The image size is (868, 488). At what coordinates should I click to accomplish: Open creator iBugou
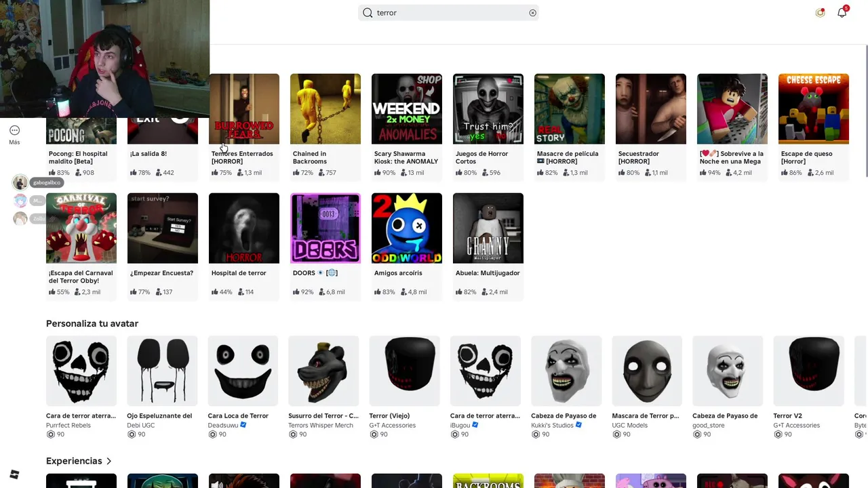click(x=460, y=426)
